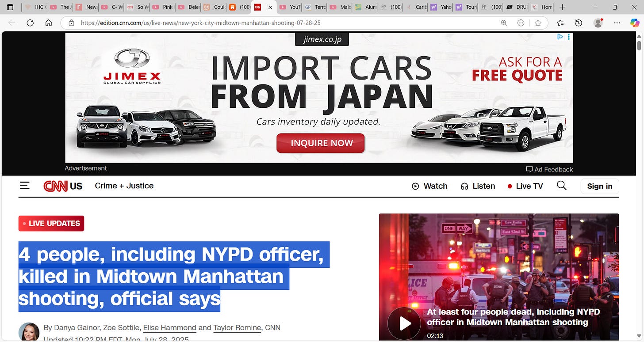Open CNN Watch link
Viewport: 644px width, 342px height.
pyautogui.click(x=429, y=186)
